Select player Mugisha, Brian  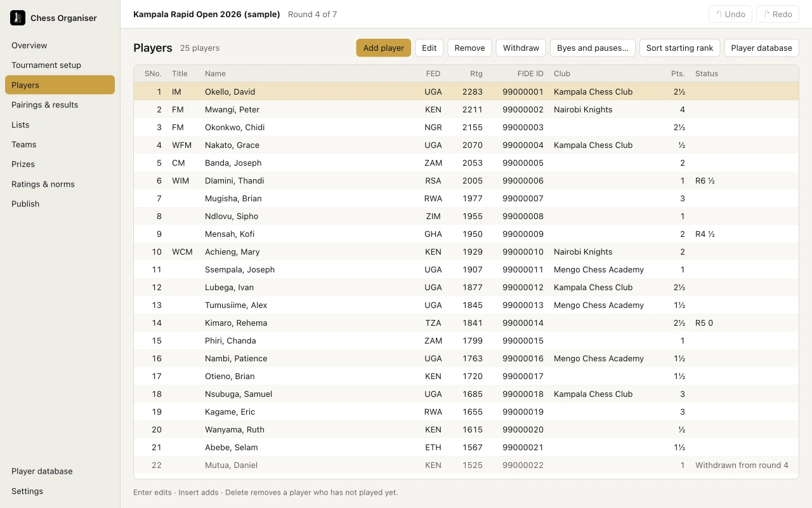(466, 198)
